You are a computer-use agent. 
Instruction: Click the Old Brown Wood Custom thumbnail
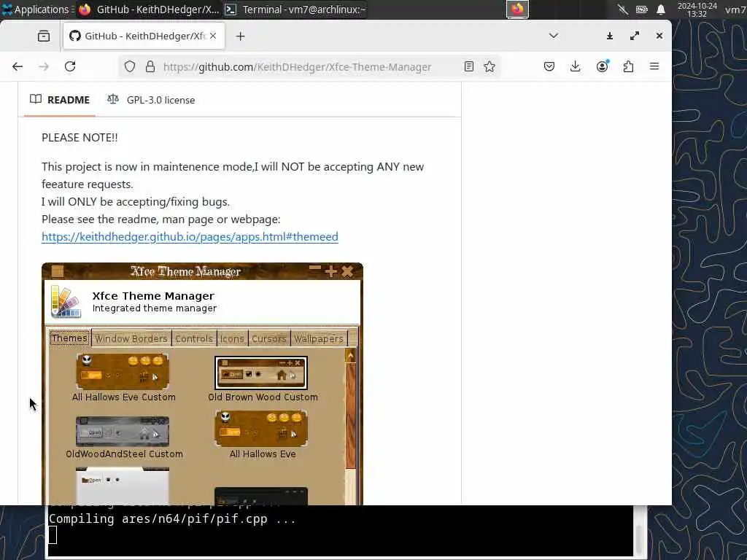pyautogui.click(x=260, y=373)
